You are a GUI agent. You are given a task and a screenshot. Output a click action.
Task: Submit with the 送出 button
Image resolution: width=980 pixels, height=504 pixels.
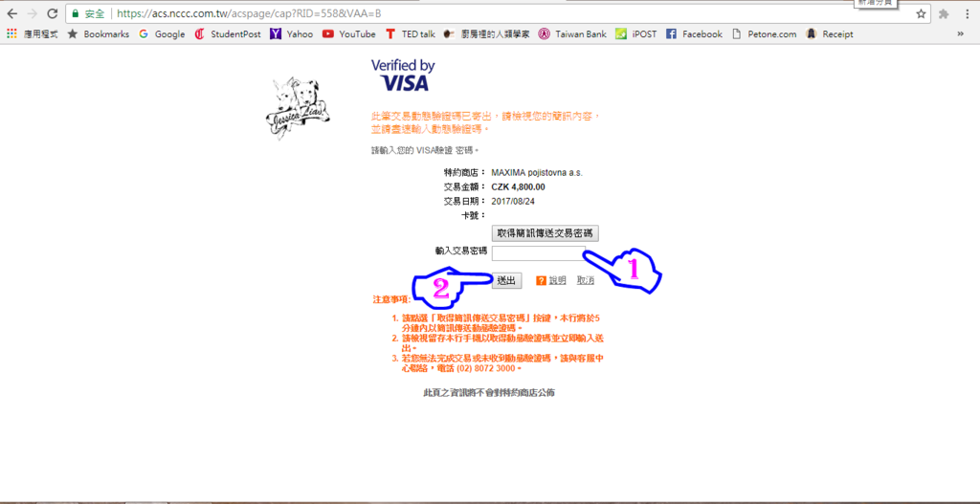coord(507,280)
